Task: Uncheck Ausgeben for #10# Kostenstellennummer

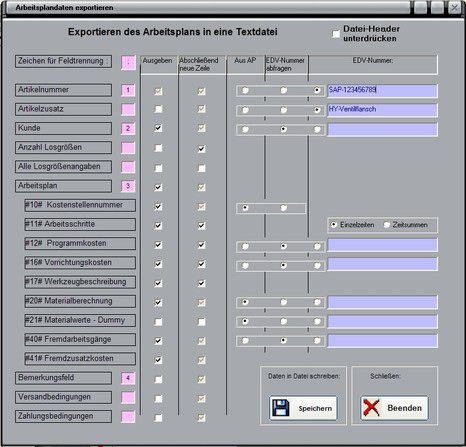Action: point(158,207)
